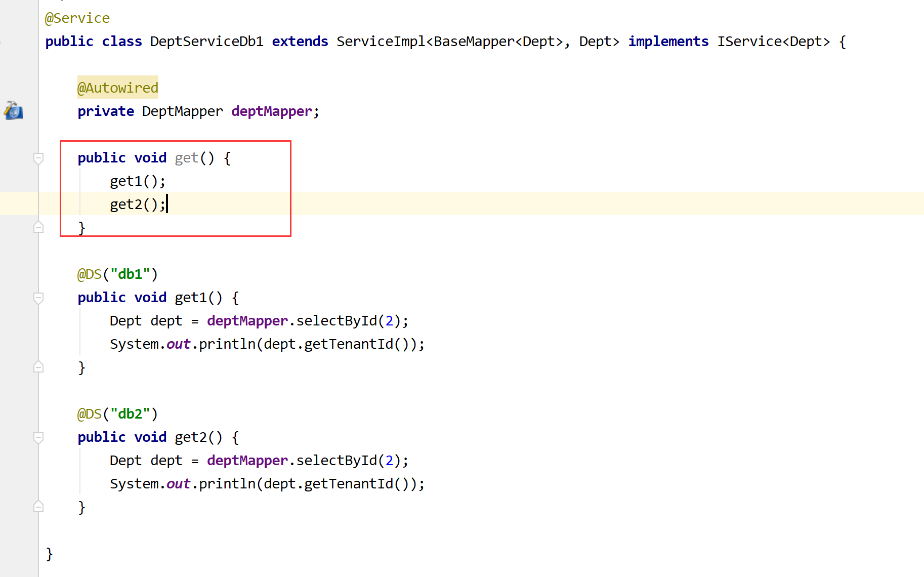Click the ServiceImpl reference in extends clause

pos(381,41)
